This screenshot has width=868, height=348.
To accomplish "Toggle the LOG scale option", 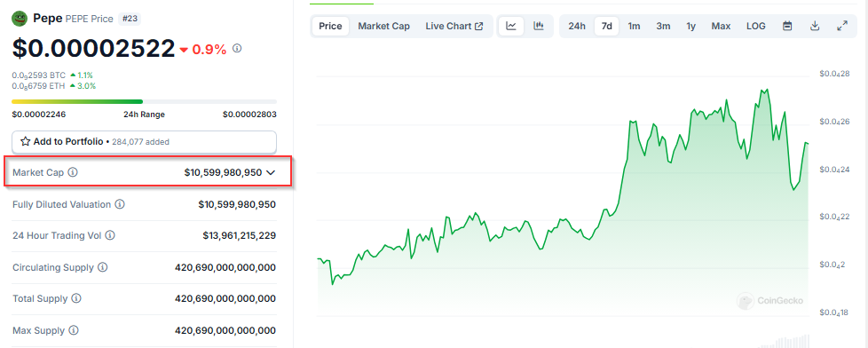I will click(x=755, y=26).
